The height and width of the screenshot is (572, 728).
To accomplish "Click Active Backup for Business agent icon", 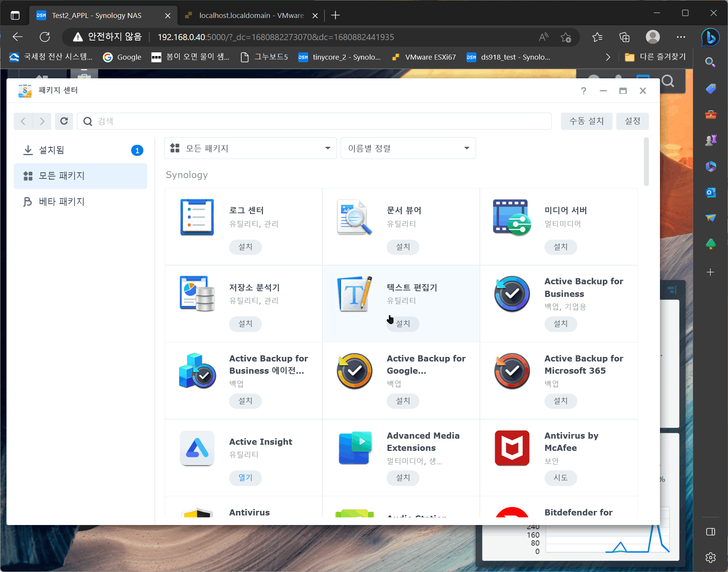I will [x=197, y=371].
